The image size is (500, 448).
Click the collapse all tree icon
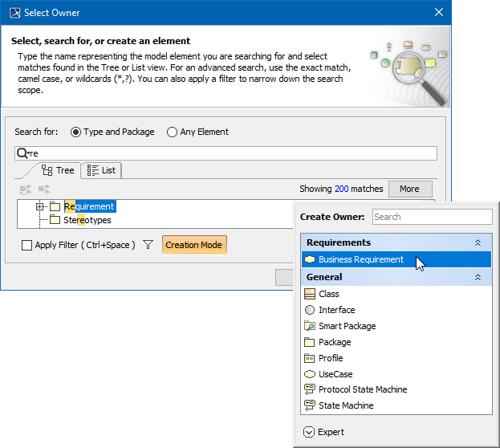click(44, 189)
